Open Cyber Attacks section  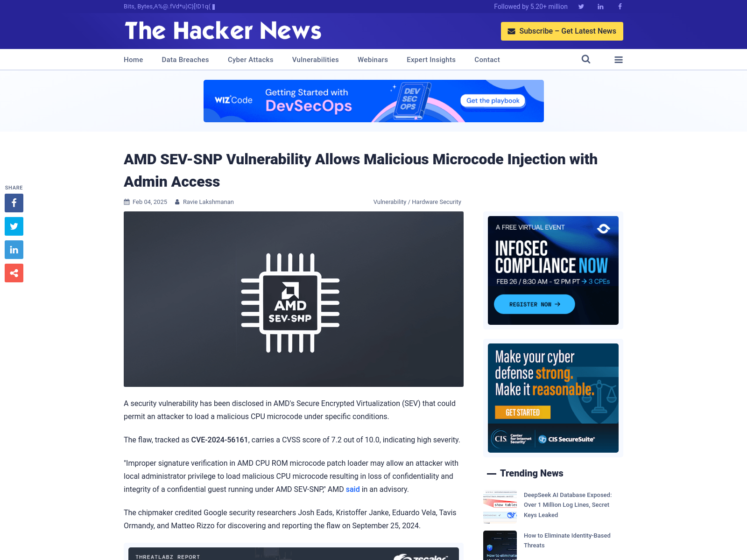250,60
